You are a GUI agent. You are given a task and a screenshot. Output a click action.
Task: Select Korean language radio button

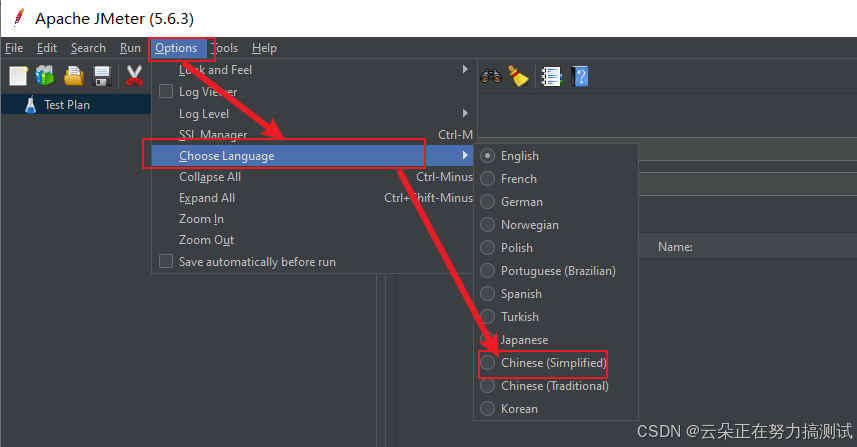pyautogui.click(x=488, y=408)
